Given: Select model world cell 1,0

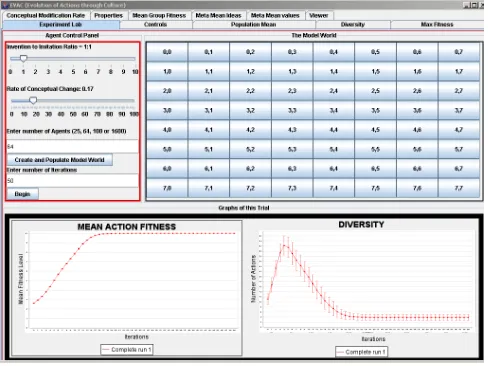Looking at the screenshot, I should click(x=167, y=72).
